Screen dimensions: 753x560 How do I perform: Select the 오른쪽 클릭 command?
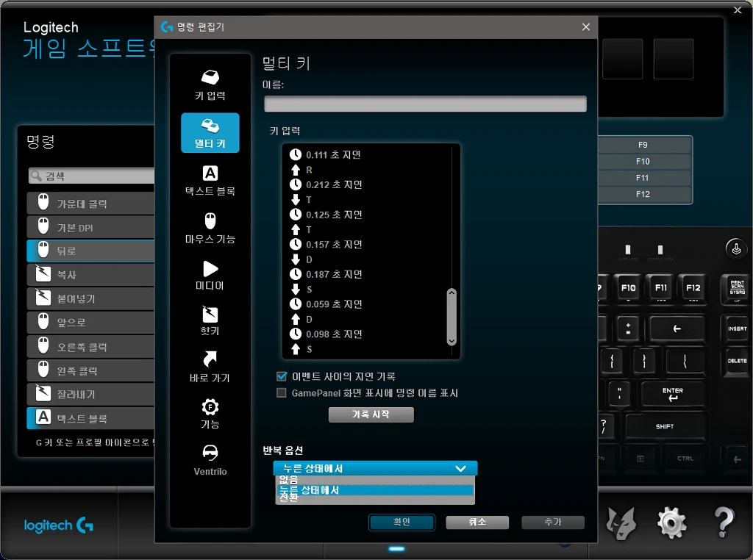(90, 346)
